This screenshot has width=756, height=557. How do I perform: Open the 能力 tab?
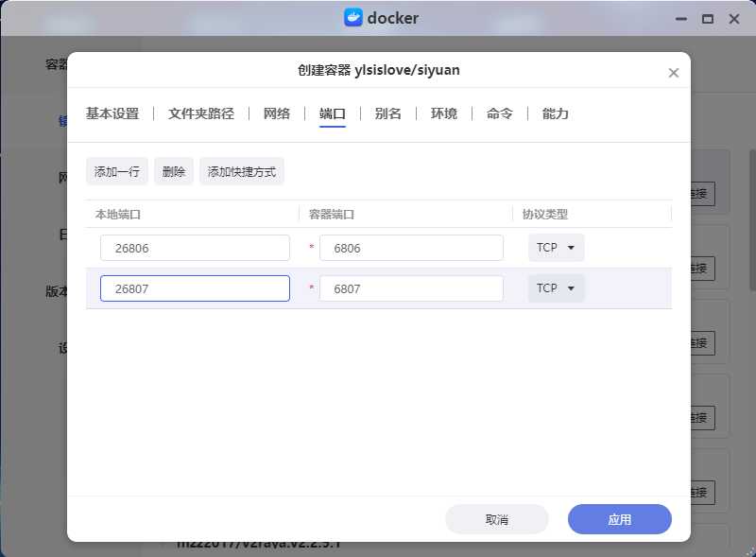[x=556, y=113]
